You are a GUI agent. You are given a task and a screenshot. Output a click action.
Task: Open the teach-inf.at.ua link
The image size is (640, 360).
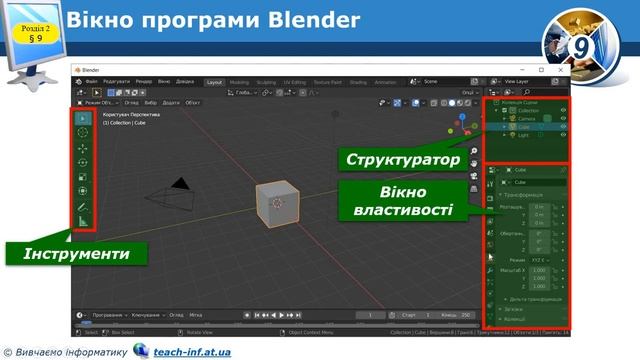point(192,352)
